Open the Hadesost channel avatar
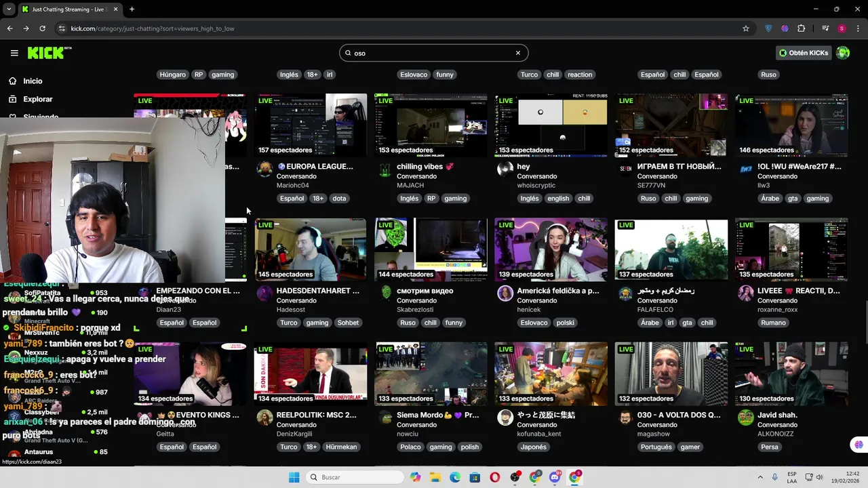The height and width of the screenshot is (488, 868). coord(264,293)
